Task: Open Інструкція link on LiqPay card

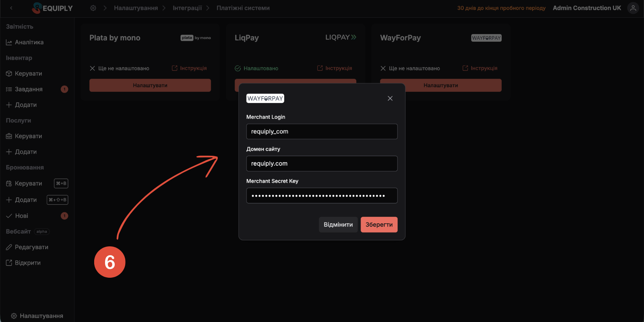Action: click(x=335, y=68)
